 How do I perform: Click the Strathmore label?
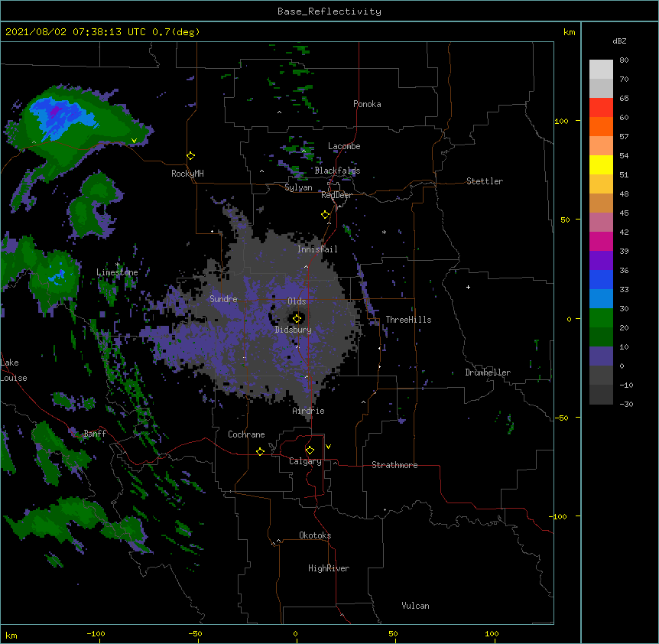tap(394, 465)
